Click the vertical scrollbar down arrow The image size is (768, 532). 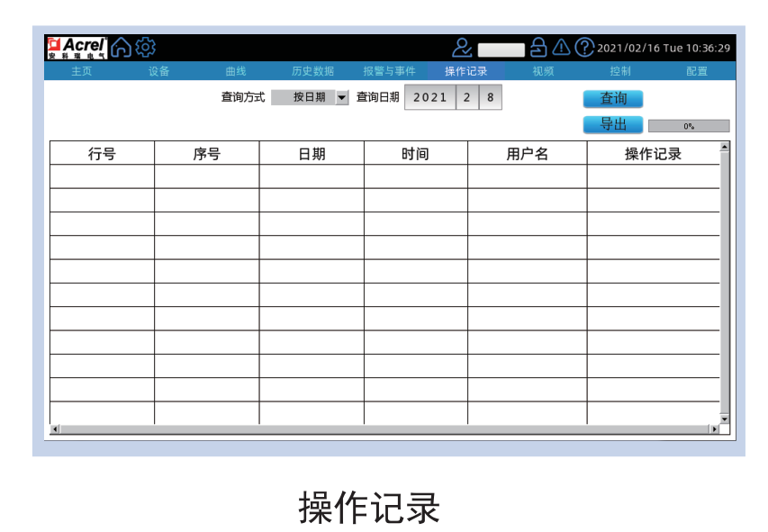[725, 419]
